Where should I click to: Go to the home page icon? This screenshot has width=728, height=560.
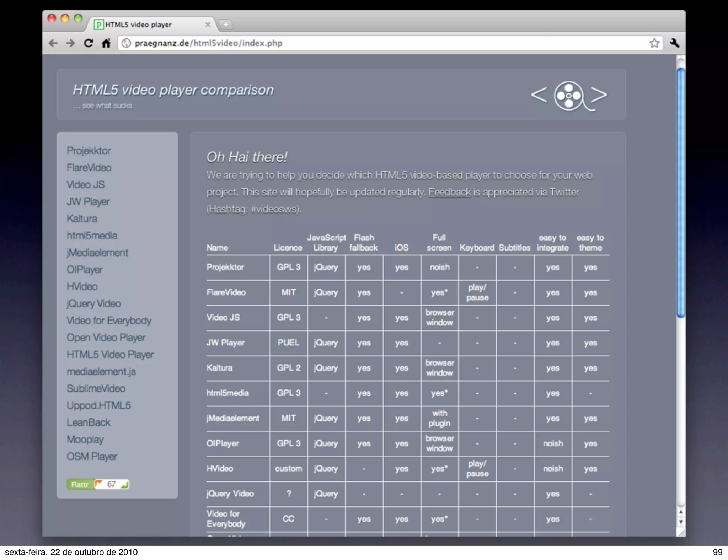click(106, 43)
